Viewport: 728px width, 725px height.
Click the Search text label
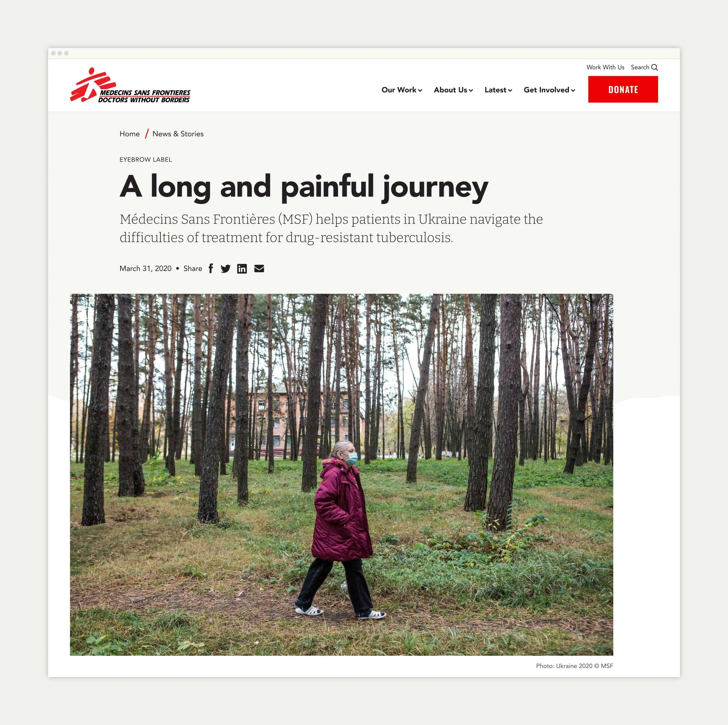pos(640,67)
